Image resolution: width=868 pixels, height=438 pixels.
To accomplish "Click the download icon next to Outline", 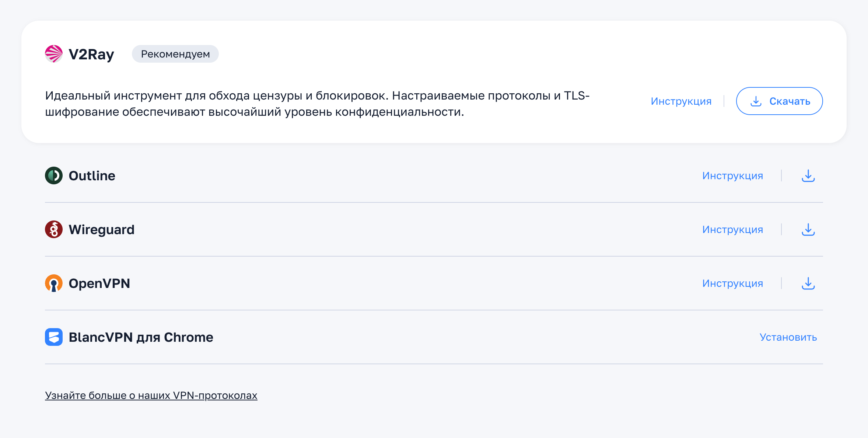I will (x=808, y=175).
